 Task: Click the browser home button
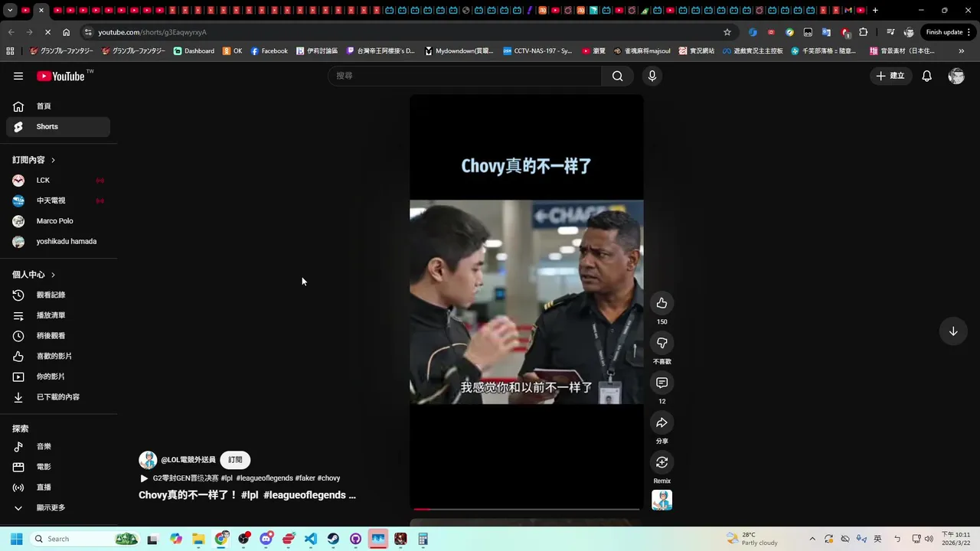click(66, 32)
